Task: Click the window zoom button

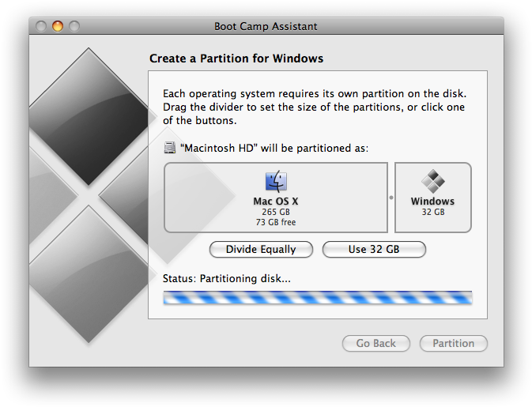Action: coord(74,26)
